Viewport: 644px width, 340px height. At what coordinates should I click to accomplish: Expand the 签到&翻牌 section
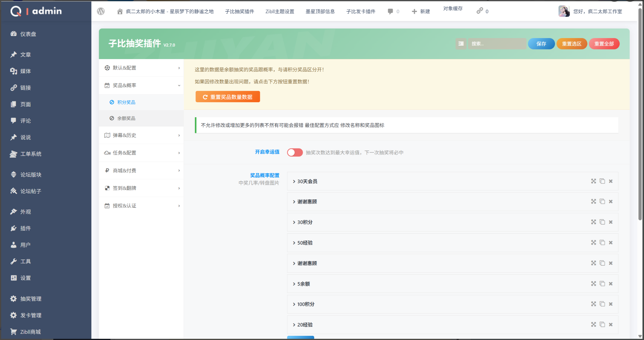click(141, 188)
